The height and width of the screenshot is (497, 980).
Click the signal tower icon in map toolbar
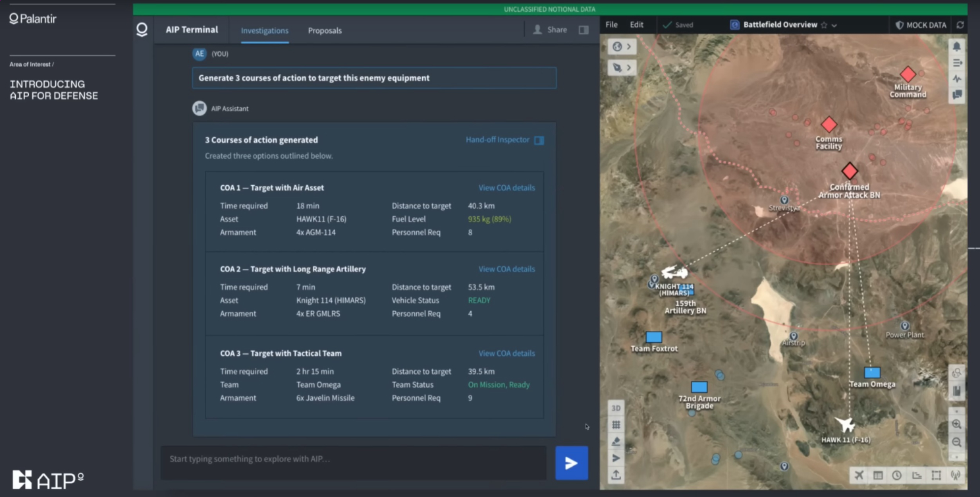coord(955,475)
